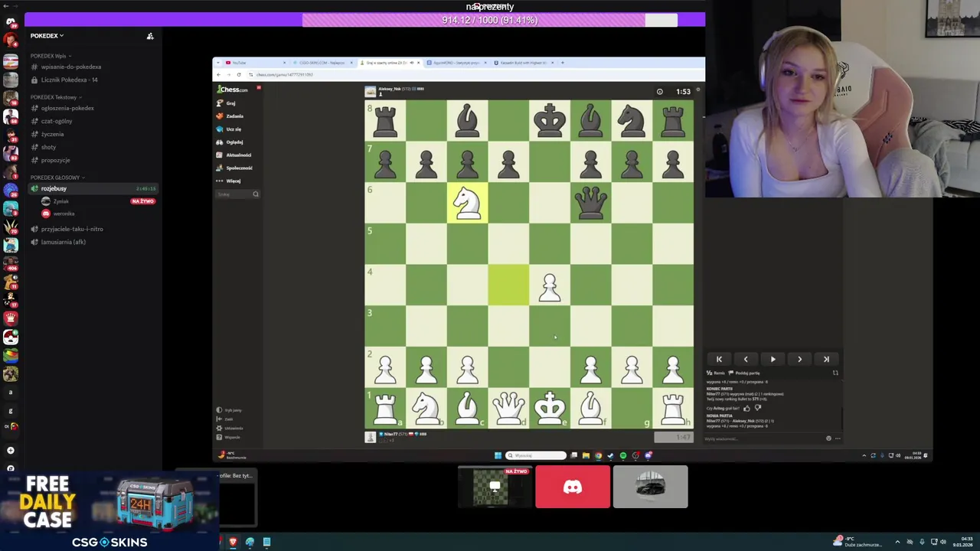This screenshot has height=551, width=980.
Task: Jump to first move of the game
Action: [719, 359]
